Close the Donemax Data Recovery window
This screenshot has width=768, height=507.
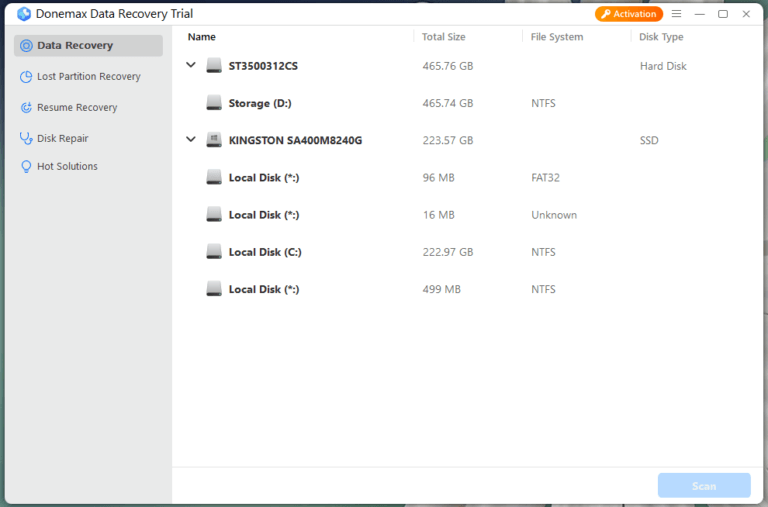coord(746,14)
